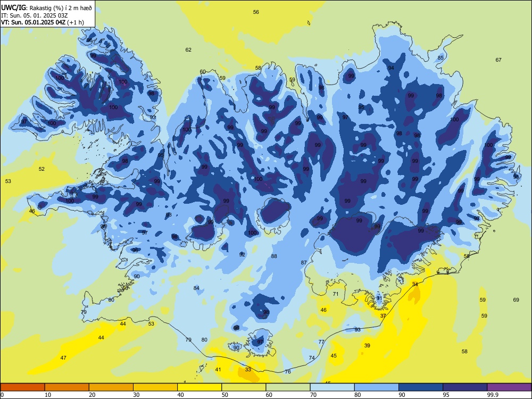
Task: Select the pale green 60–70 legend swatch
Action: point(288,387)
